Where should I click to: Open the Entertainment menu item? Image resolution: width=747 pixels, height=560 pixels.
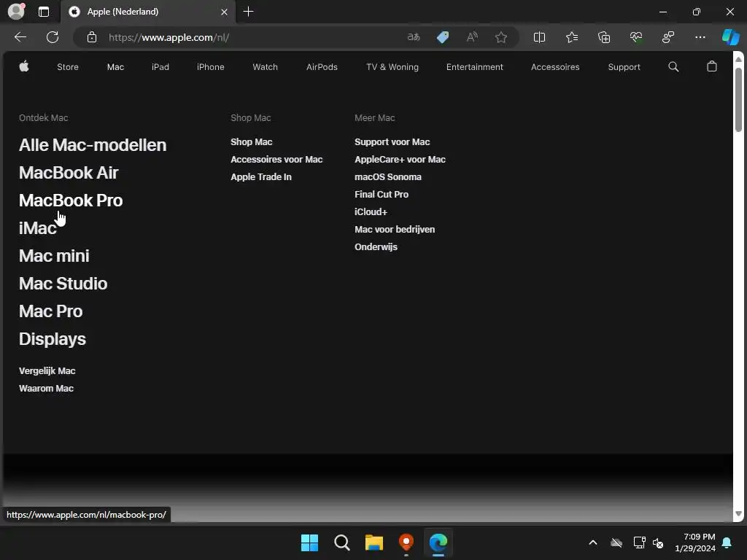pos(474,67)
